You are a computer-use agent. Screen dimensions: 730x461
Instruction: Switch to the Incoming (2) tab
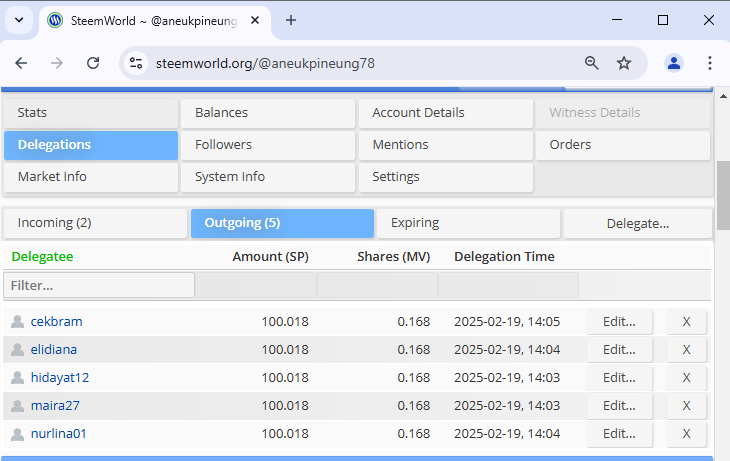coord(95,223)
